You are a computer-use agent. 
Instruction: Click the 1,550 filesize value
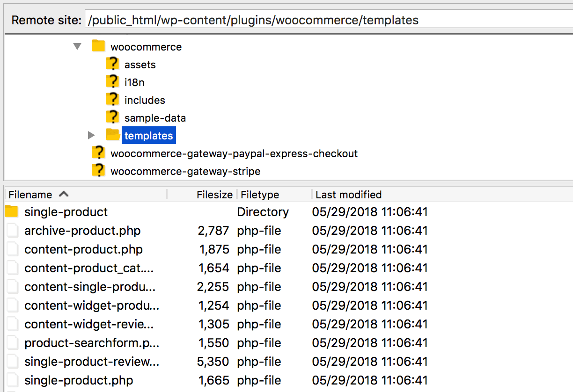(x=214, y=343)
